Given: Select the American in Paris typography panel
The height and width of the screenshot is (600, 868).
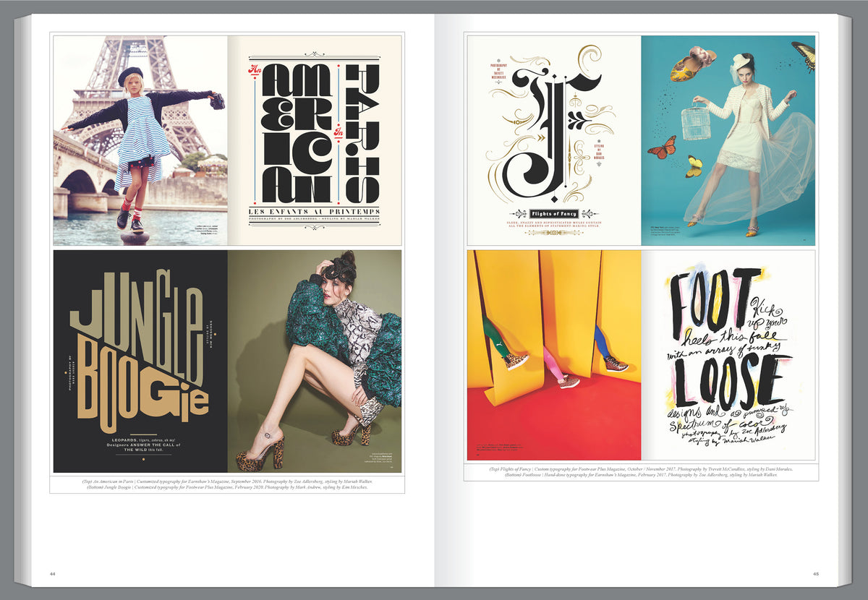Looking at the screenshot, I should 315,141.
